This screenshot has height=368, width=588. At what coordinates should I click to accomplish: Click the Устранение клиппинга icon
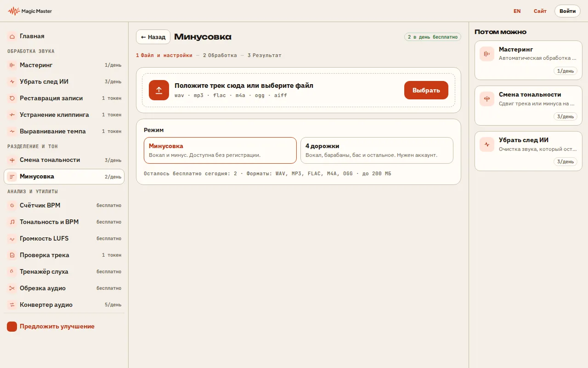12,115
